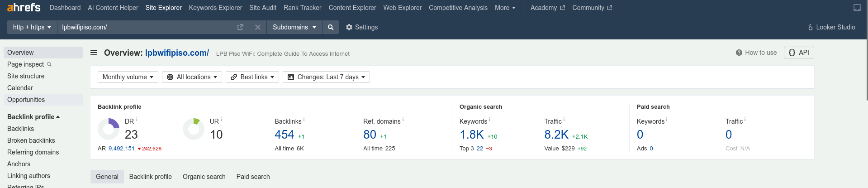This screenshot has width=868, height=188.
Task: Clear the URL with the X icon
Action: (x=258, y=27)
